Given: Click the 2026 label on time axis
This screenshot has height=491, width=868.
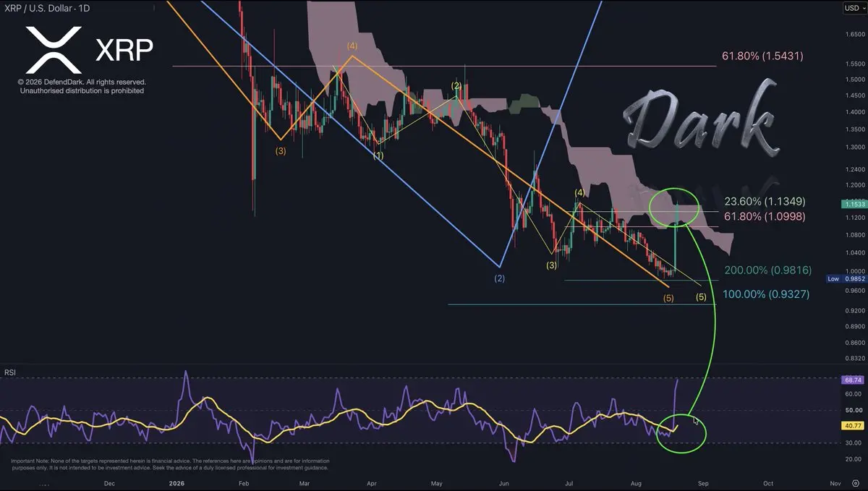Looking at the screenshot, I should click(177, 483).
